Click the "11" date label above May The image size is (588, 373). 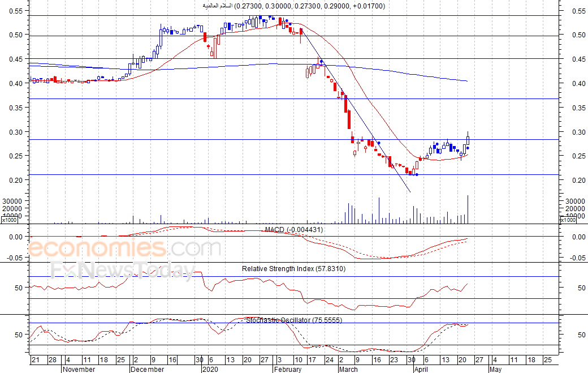pos(514,360)
